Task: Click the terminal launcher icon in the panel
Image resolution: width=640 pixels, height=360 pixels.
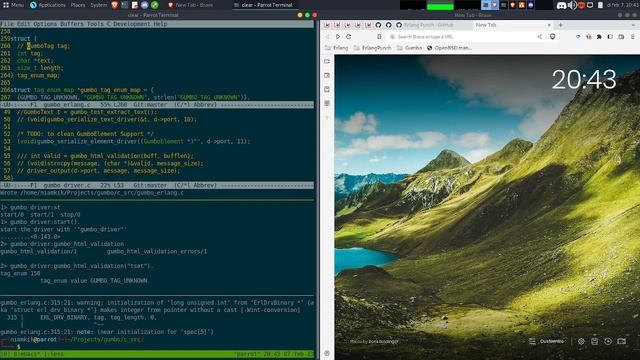Action: click(x=124, y=5)
